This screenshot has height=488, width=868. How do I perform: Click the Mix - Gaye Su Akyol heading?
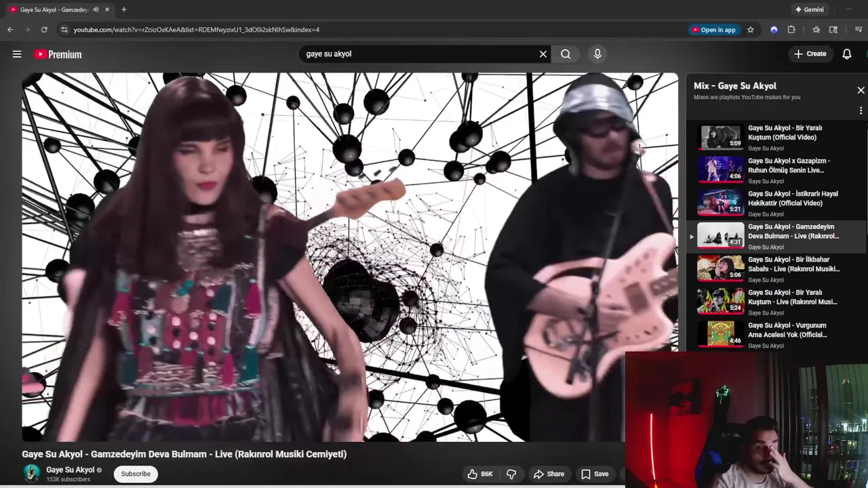(735, 86)
